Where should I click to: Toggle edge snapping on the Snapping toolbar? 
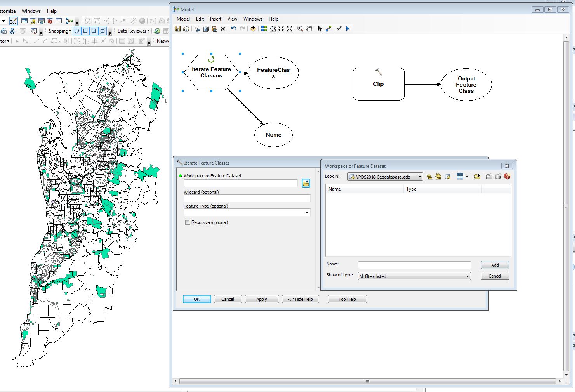point(102,31)
